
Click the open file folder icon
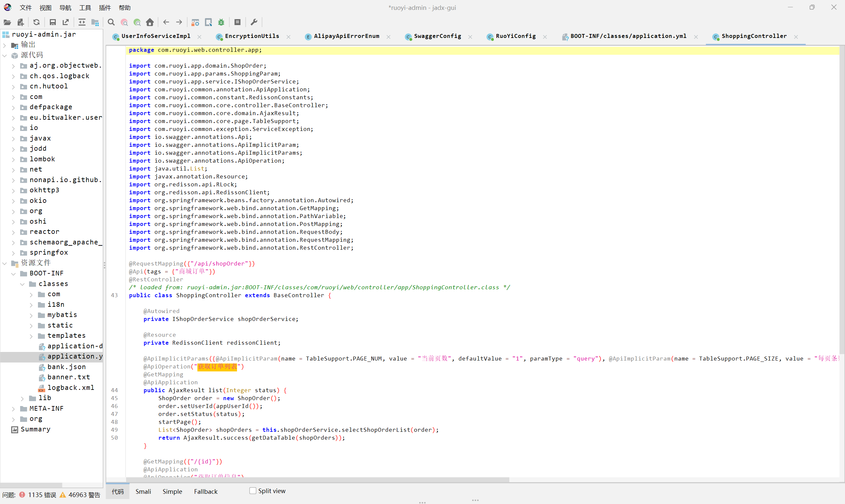click(7, 22)
